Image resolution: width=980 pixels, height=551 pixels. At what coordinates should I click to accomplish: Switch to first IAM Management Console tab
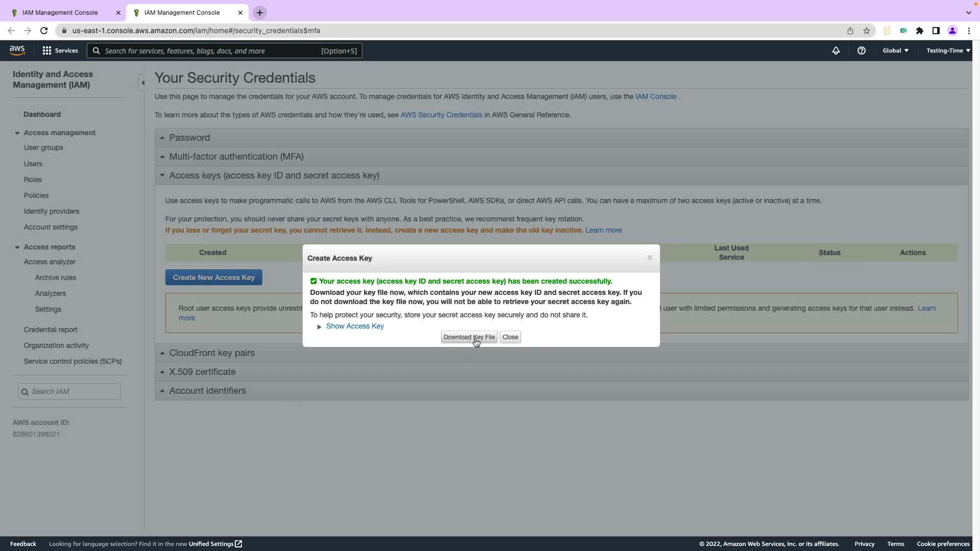[60, 13]
